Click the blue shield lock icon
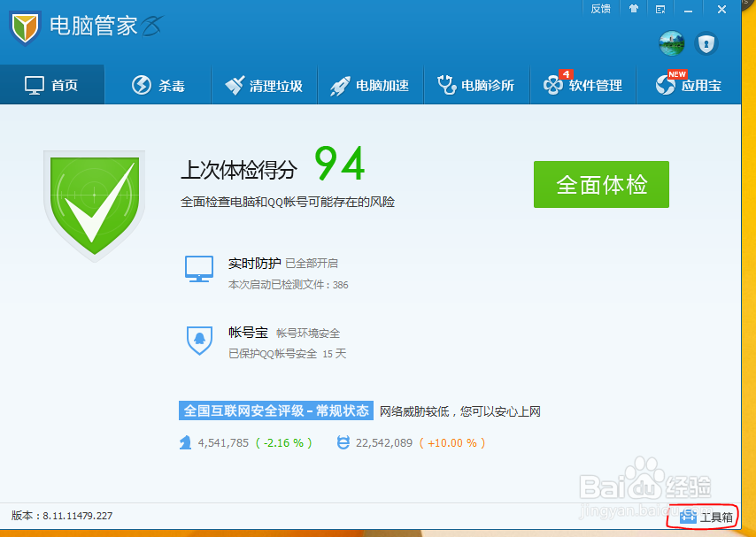This screenshot has width=756, height=537. click(706, 43)
